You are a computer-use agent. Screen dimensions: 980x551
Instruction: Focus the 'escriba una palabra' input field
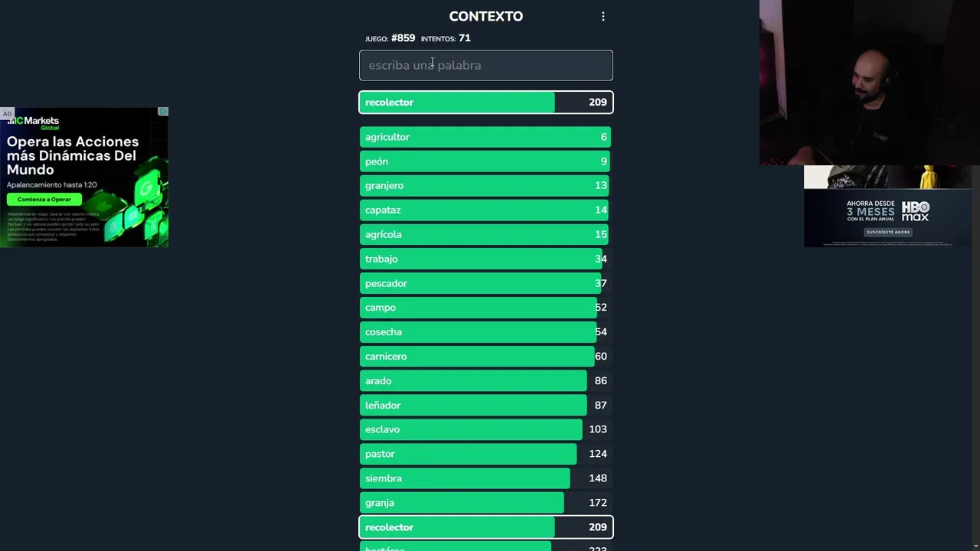click(x=486, y=65)
